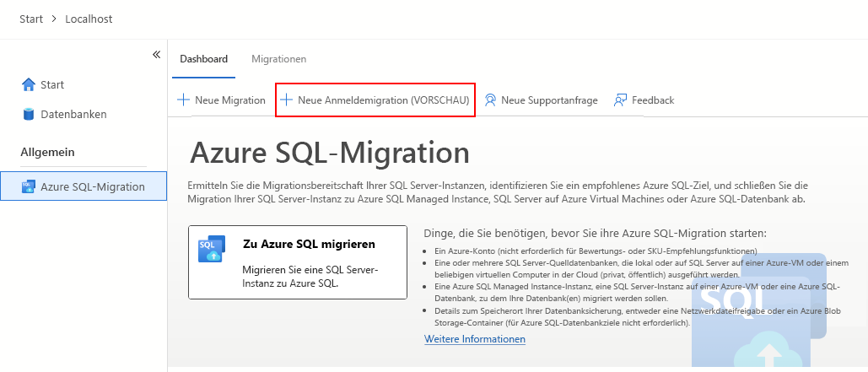Click the Start home icon in the sidebar

[28, 84]
